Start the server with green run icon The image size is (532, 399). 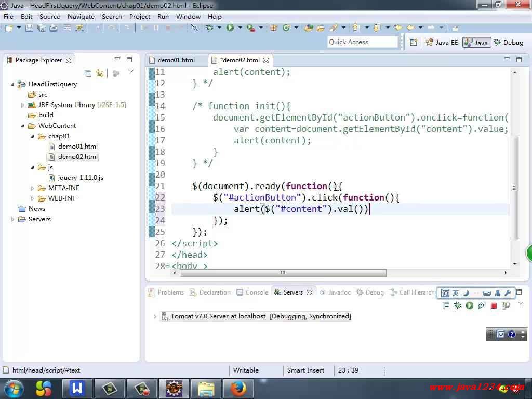pyautogui.click(x=470, y=306)
